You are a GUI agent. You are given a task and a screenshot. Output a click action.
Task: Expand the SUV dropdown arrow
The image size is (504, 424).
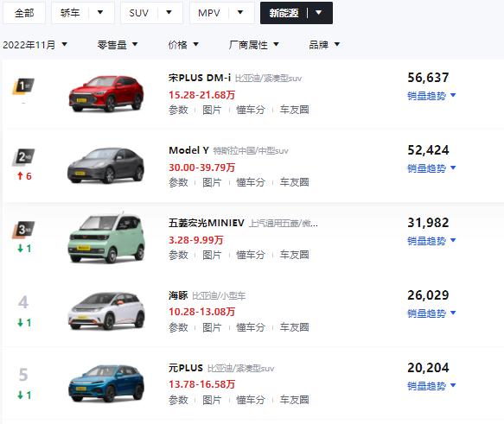coord(169,12)
